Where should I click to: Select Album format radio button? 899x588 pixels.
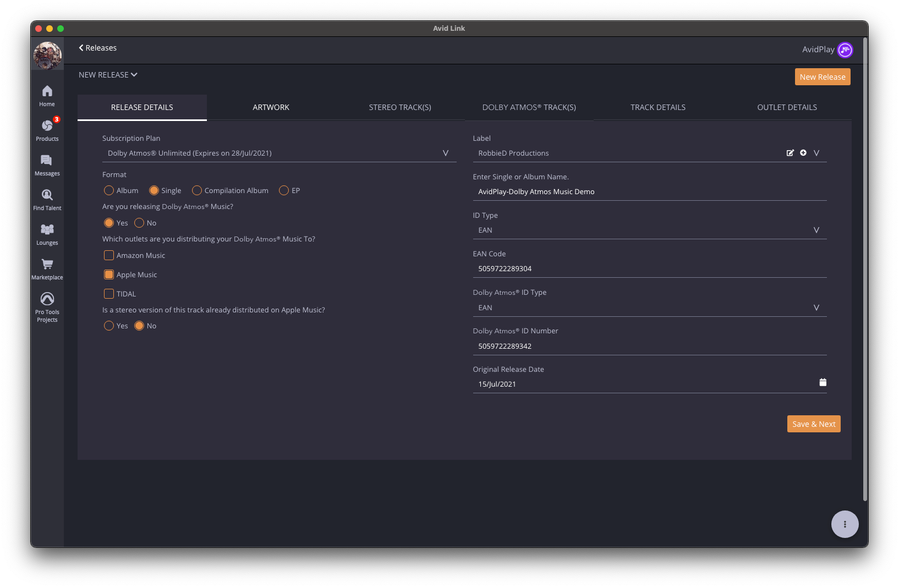click(109, 190)
